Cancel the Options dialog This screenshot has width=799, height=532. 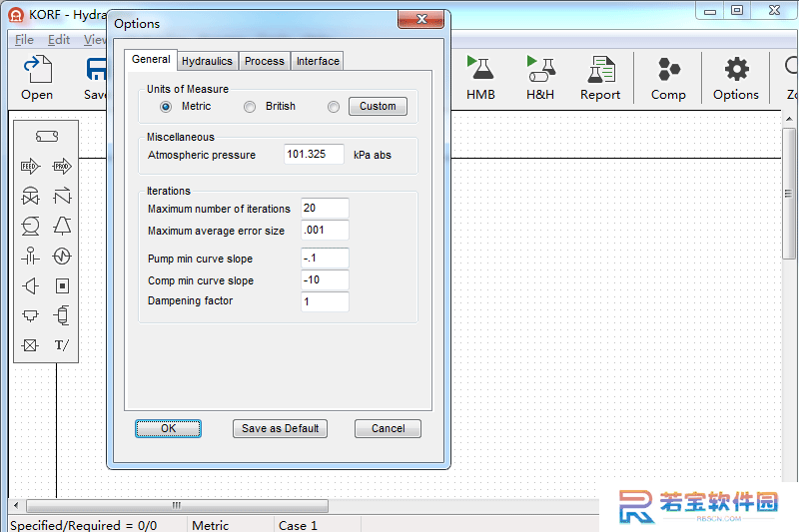388,428
